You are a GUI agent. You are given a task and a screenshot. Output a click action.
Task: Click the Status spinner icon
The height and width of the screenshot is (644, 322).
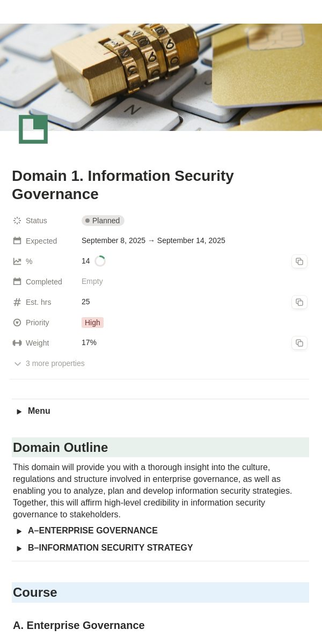(17, 221)
